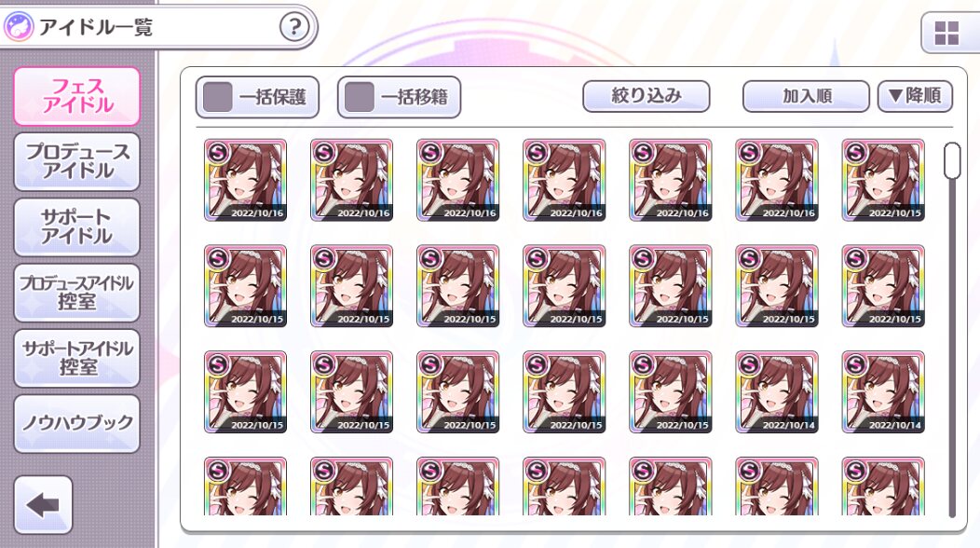Screen dimensions: 980x548
Task: Select the フェスアイドル tab
Action: (77, 96)
